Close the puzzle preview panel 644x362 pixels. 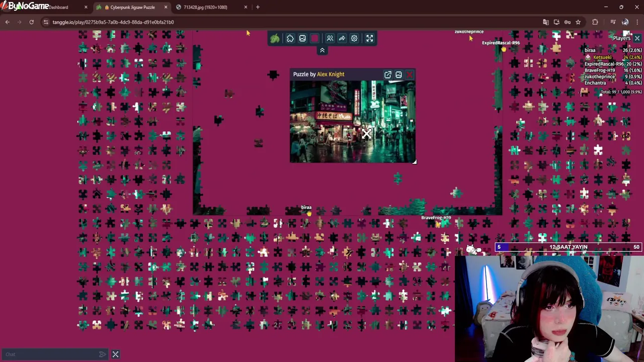410,74
